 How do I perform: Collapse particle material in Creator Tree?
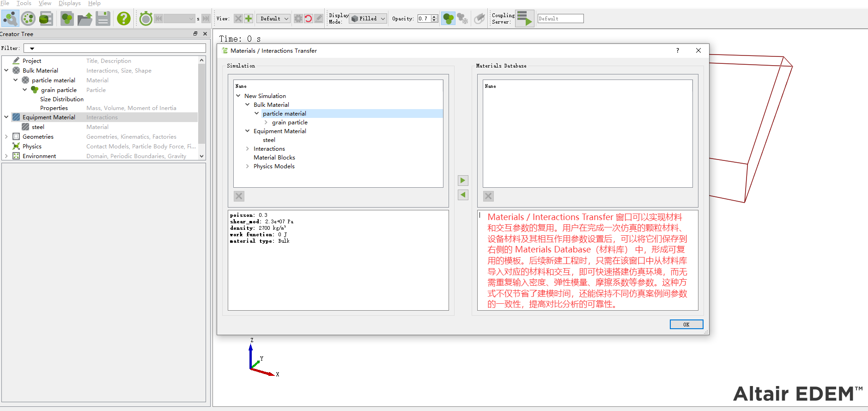tap(15, 80)
